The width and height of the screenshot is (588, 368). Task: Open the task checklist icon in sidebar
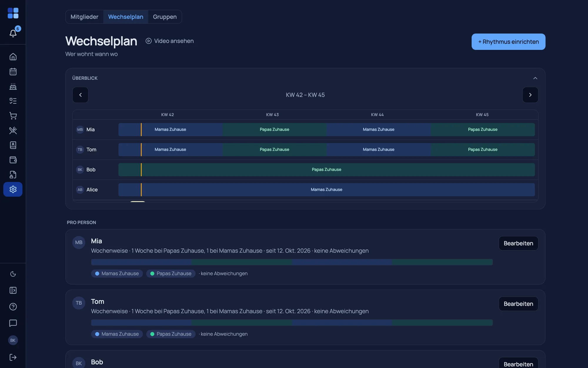click(13, 101)
